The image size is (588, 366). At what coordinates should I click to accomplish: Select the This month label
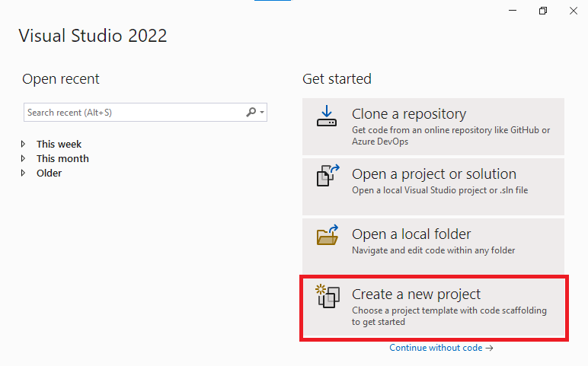(62, 158)
